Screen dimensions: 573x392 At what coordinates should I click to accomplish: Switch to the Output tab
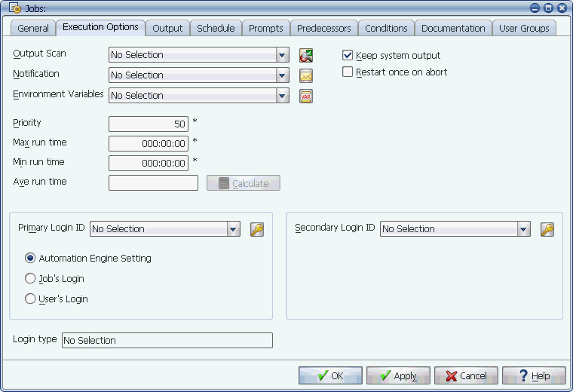point(167,28)
